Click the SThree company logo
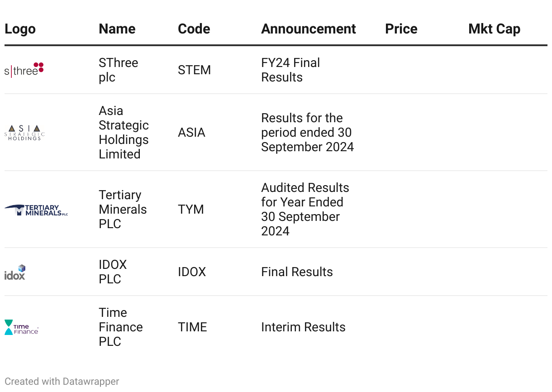This screenshot has width=552, height=392. pyautogui.click(x=24, y=70)
